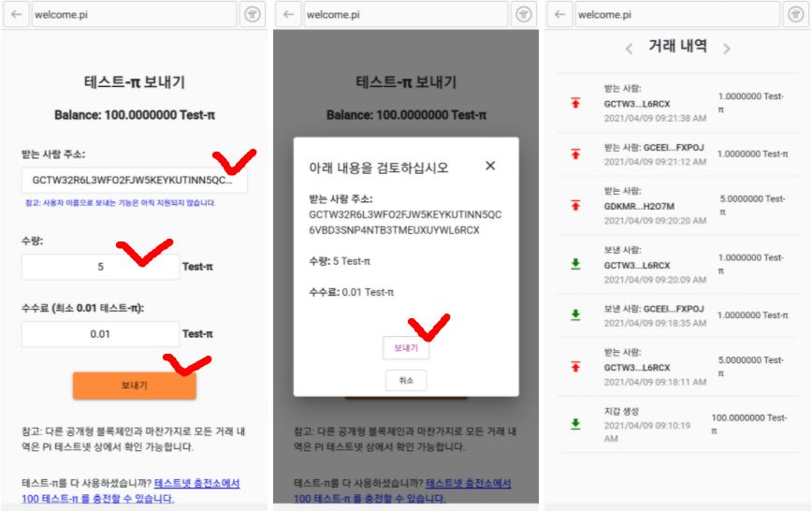Click the red sent icon for 09:20:20 AM transaction
Image resolution: width=812 pixels, height=511 pixels.
(x=575, y=205)
